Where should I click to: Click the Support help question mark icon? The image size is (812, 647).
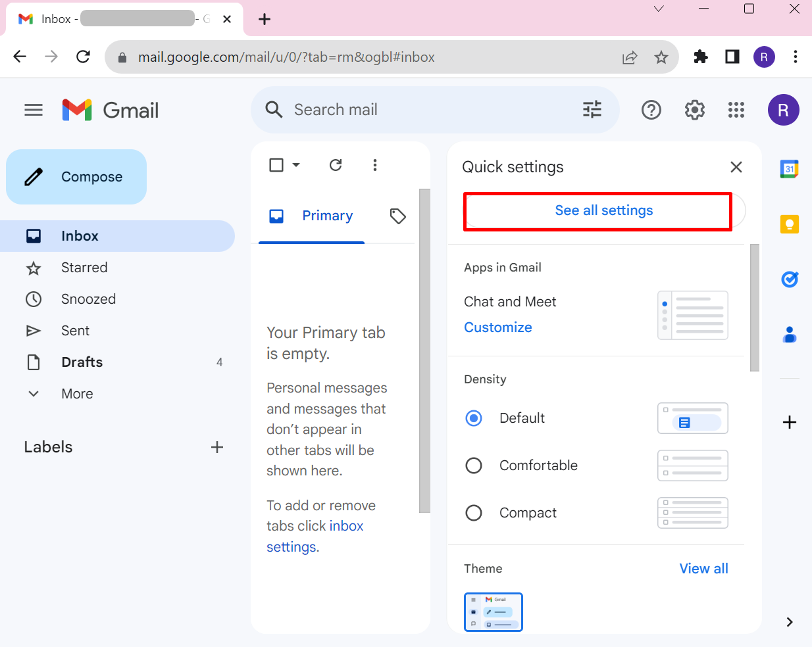pyautogui.click(x=651, y=110)
